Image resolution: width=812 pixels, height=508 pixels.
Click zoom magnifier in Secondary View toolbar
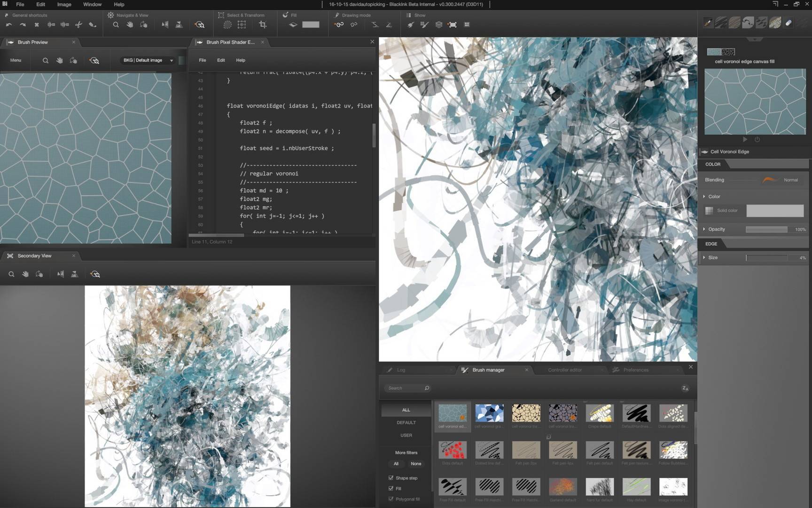(11, 274)
